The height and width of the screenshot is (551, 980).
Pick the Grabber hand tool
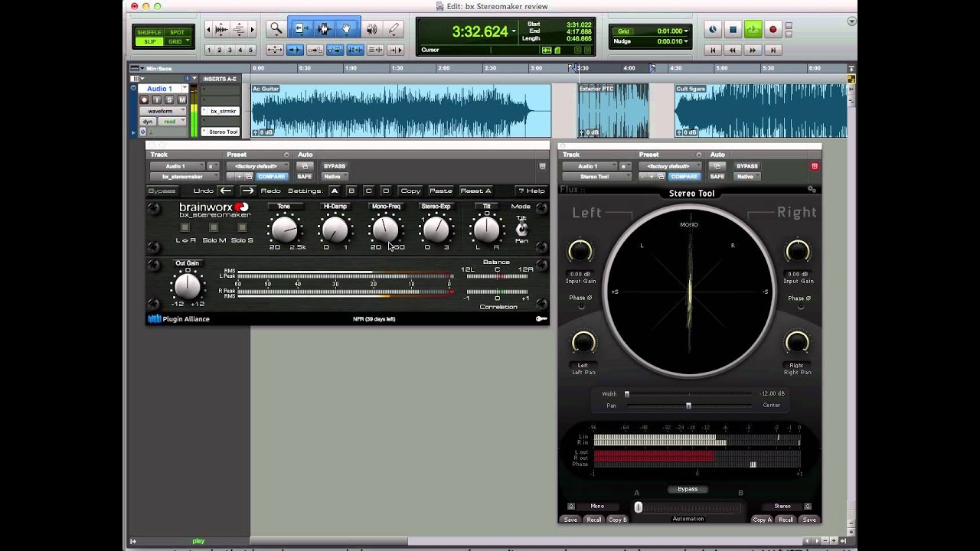coord(346,30)
